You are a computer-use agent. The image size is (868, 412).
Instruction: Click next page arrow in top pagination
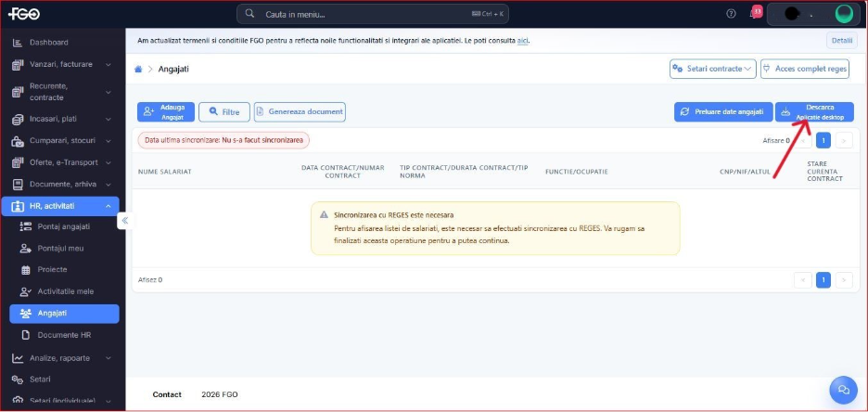844,141
